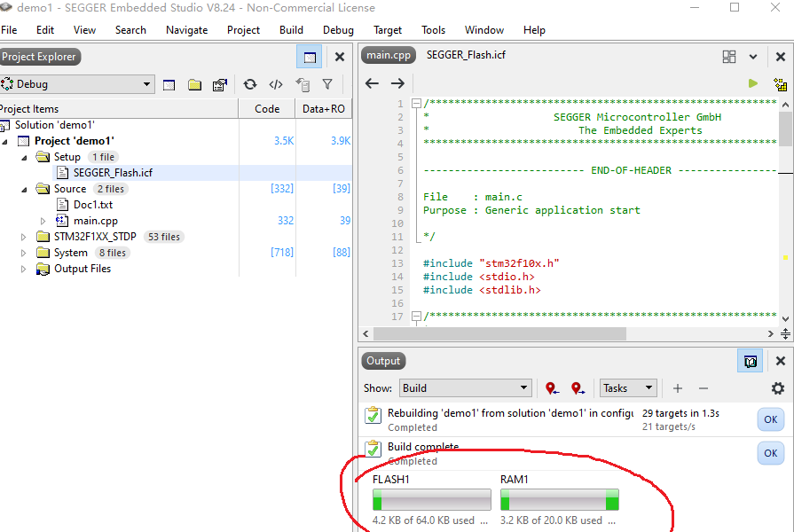Collapse the comment fold at line 17
This screenshot has height=532, width=794.
(x=416, y=317)
